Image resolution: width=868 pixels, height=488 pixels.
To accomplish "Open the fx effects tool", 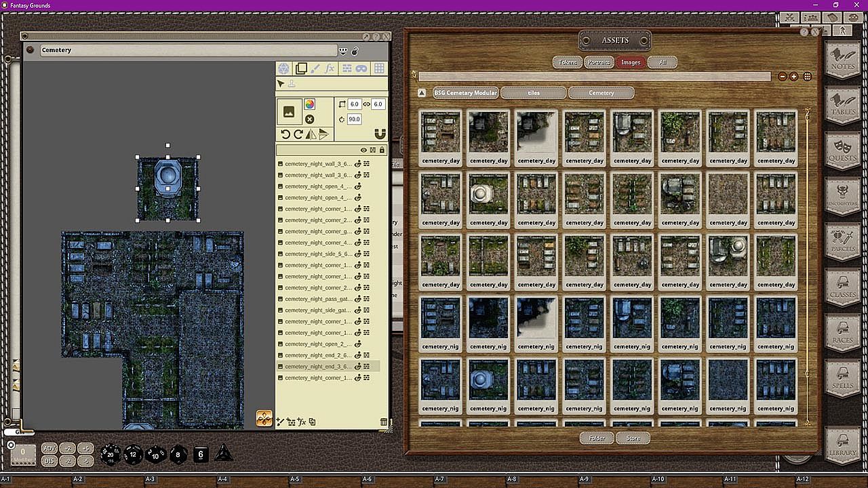I will [330, 68].
